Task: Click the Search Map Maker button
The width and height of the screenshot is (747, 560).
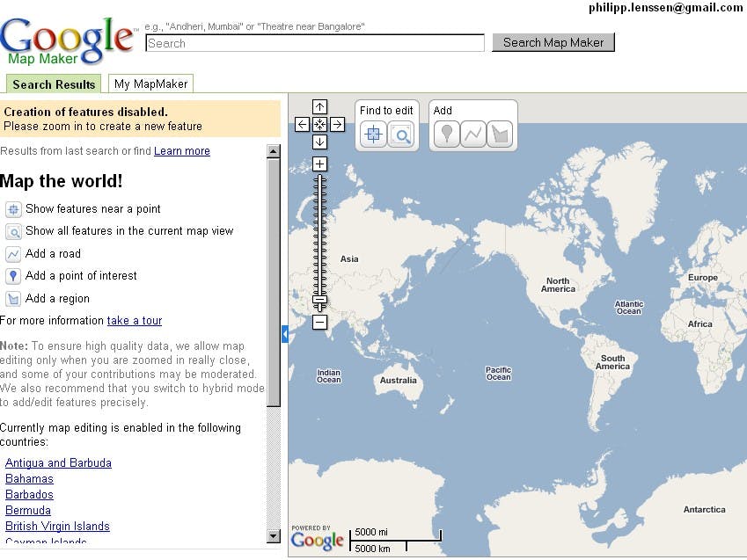Action: 553,42
